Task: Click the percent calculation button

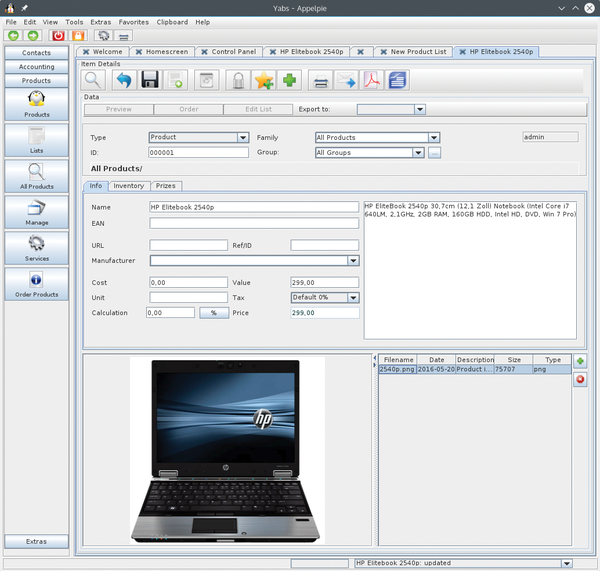Action: (x=214, y=313)
